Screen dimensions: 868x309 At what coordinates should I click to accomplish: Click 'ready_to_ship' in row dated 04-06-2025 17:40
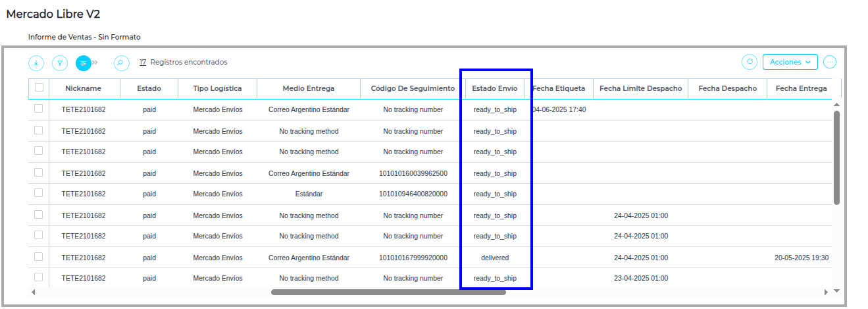pyautogui.click(x=495, y=109)
